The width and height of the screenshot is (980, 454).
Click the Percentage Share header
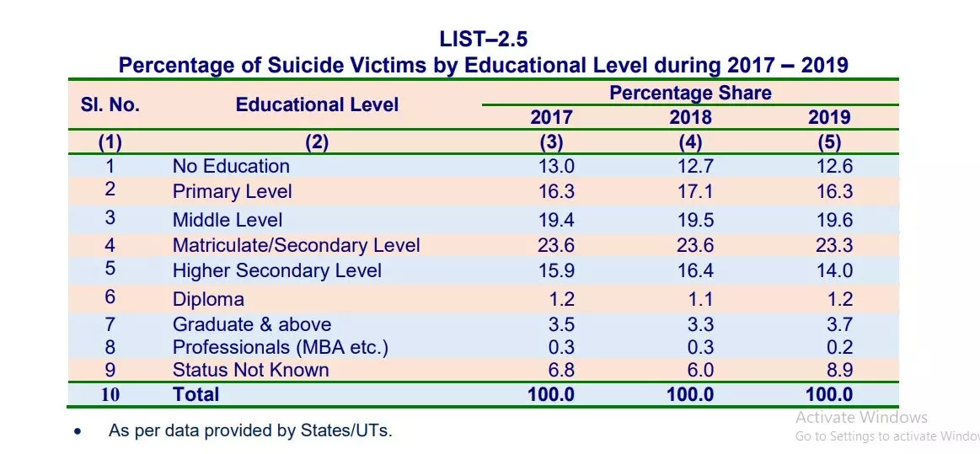pyautogui.click(x=690, y=93)
